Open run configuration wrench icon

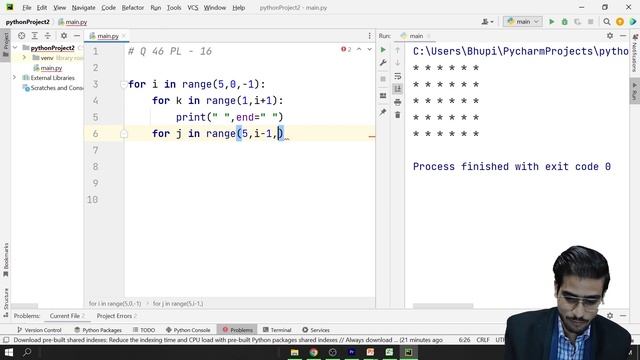383,62
